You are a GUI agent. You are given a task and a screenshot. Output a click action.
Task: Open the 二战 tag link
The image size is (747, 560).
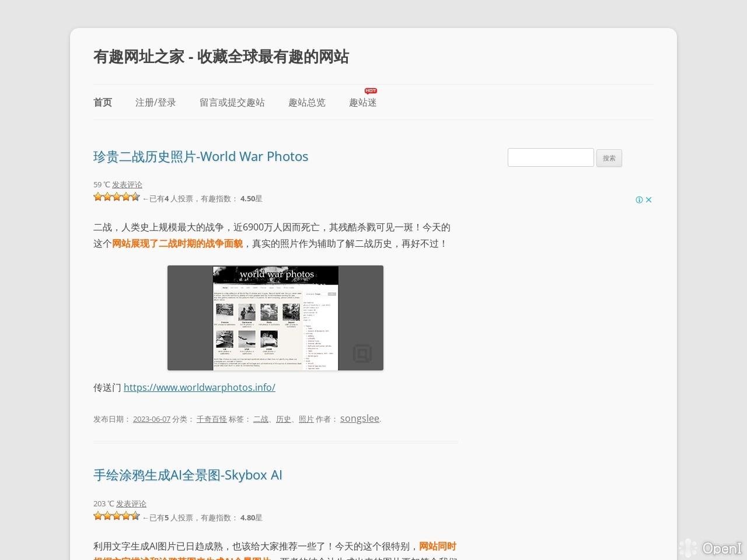260,419
